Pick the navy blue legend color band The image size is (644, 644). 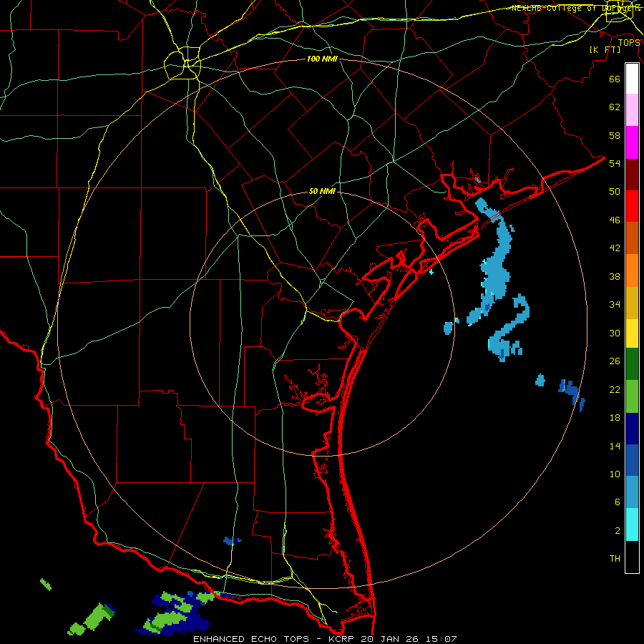632,429
